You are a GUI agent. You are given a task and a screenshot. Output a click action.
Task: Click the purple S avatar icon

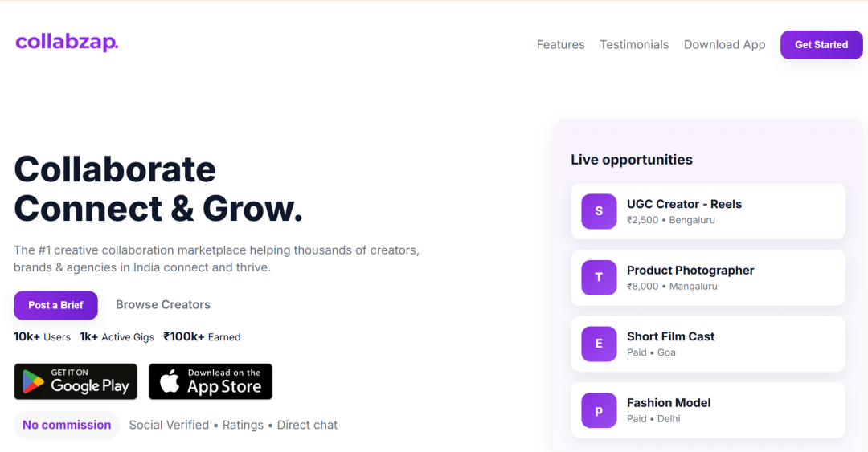pyautogui.click(x=599, y=211)
